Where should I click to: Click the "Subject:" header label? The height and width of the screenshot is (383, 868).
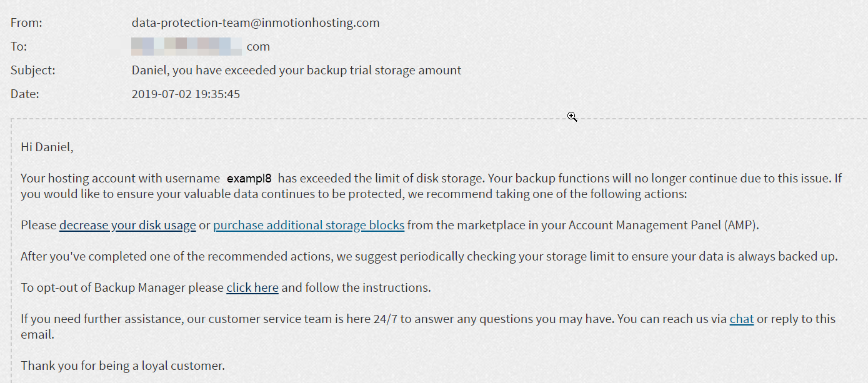[33, 70]
